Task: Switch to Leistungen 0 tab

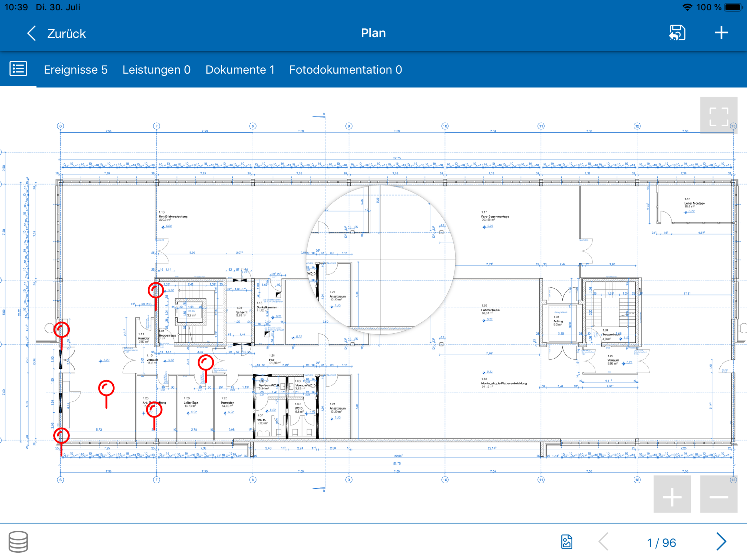Action: click(x=156, y=69)
